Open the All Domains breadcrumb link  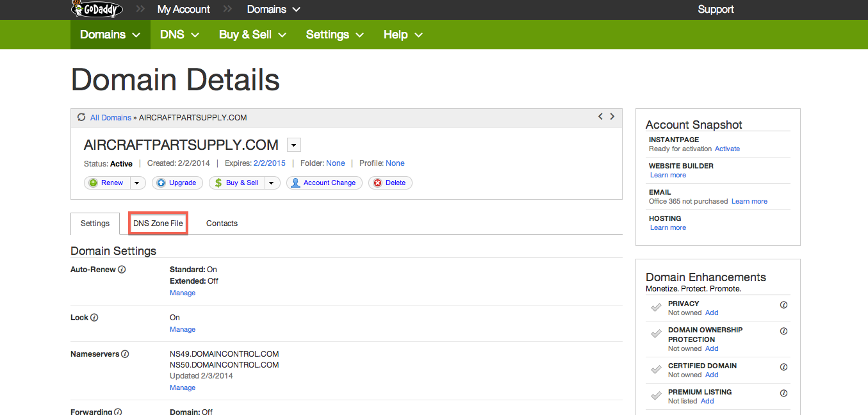click(x=110, y=118)
